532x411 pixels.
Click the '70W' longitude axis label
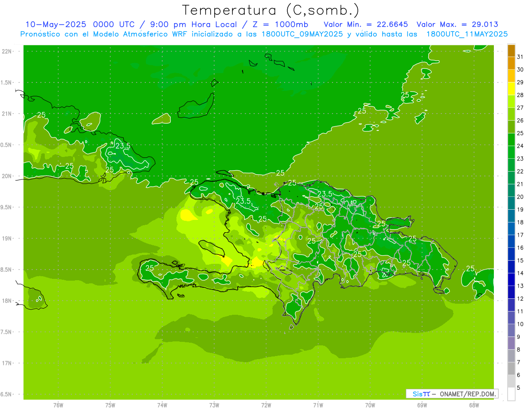point(370,405)
